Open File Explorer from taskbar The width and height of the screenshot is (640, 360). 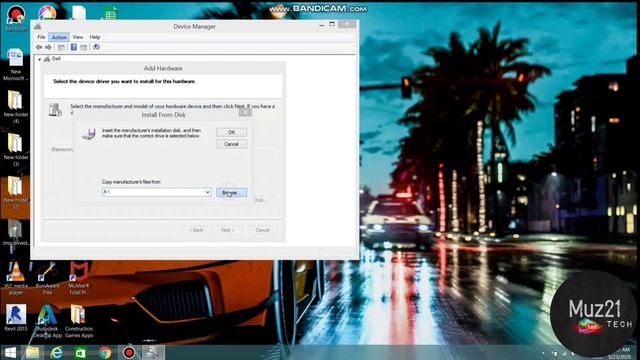click(32, 353)
